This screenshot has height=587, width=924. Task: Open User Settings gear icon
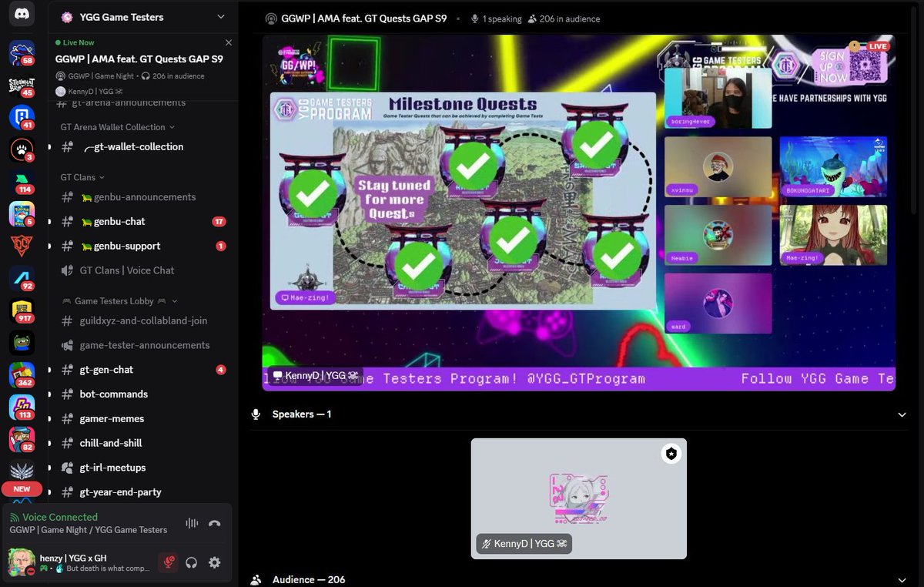coord(215,562)
